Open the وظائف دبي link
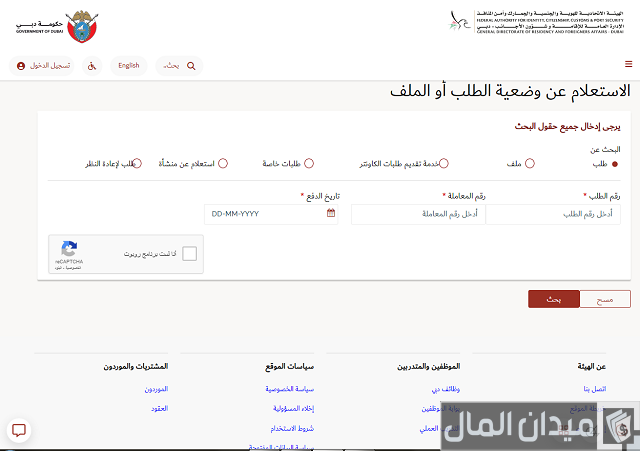Image resolution: width=640 pixels, height=451 pixels. 446,389
